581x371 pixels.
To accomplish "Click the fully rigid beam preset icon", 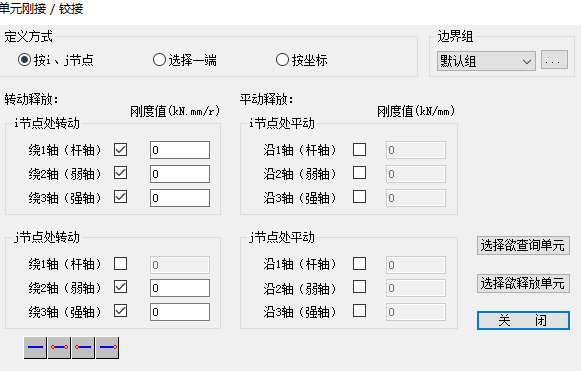I will 35,348.
